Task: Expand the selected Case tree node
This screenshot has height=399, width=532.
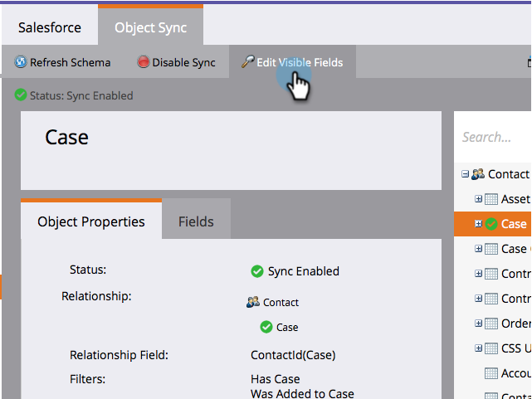Action: click(x=478, y=224)
